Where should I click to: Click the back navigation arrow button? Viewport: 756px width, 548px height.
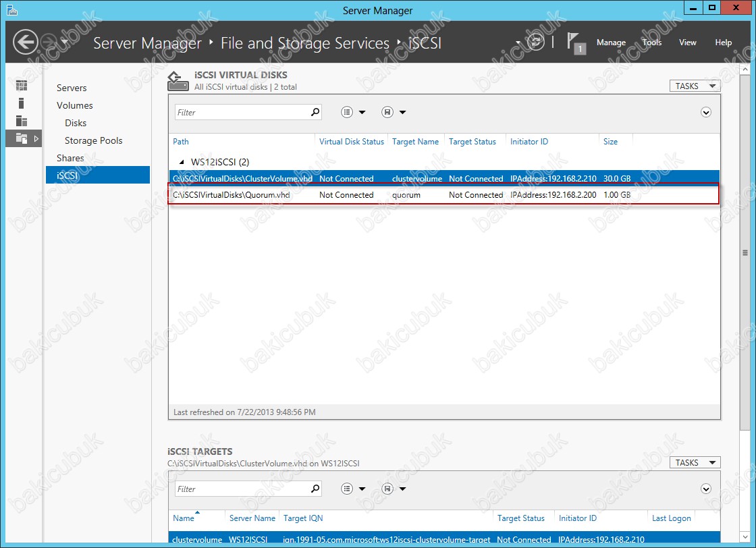coord(25,42)
